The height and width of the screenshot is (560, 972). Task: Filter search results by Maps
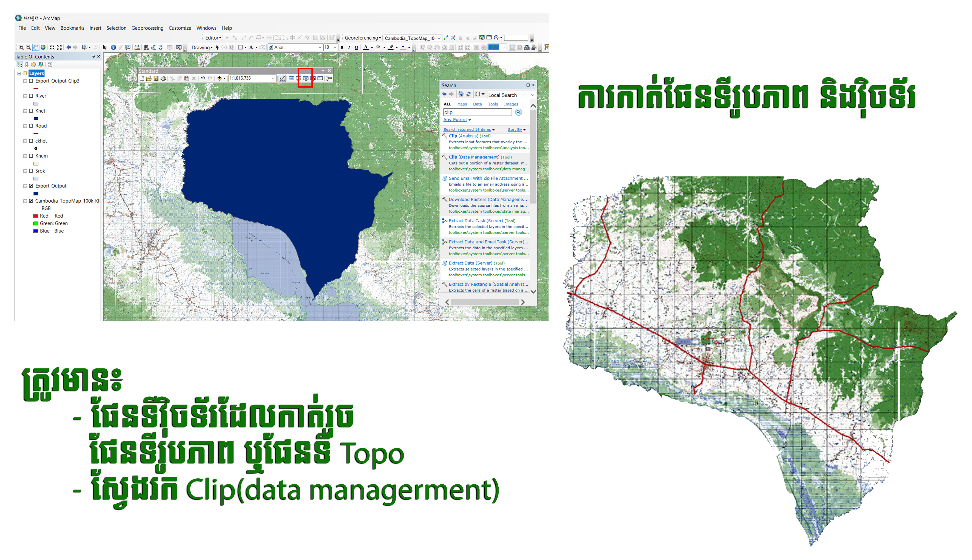coord(462,104)
